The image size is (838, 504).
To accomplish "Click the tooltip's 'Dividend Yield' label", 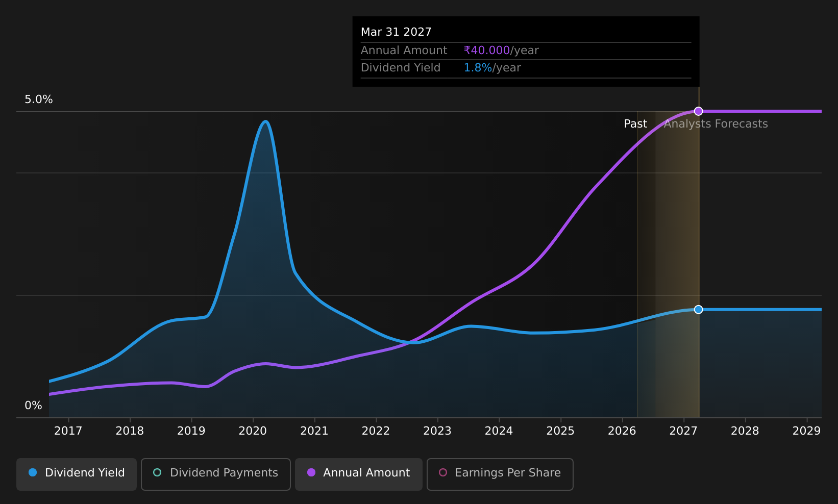I will 401,68.
